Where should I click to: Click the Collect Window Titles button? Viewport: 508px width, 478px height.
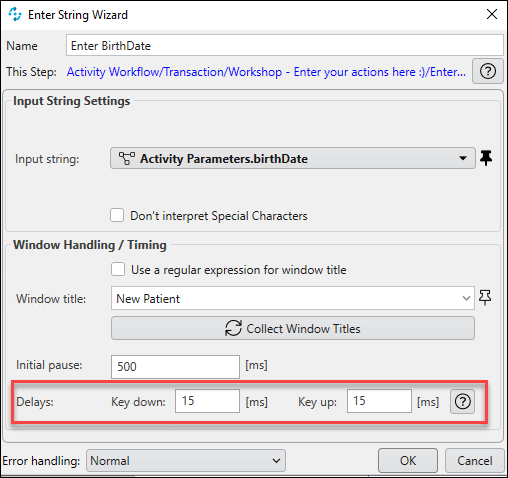click(293, 328)
